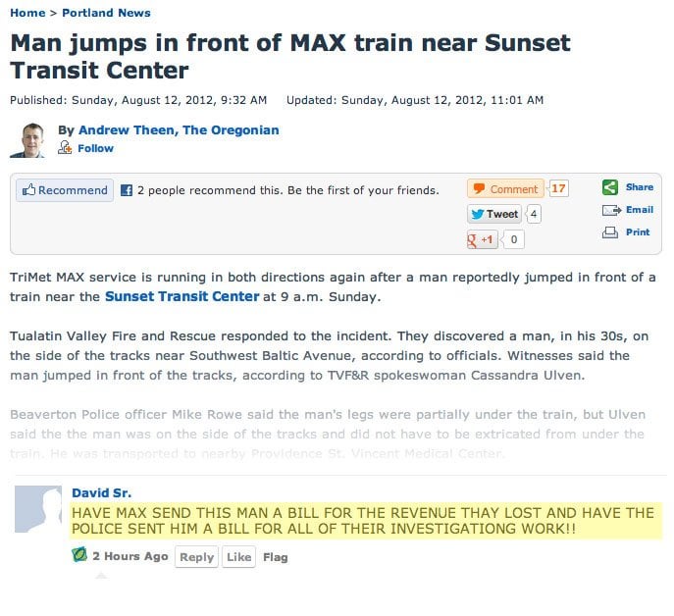Screen dimensions: 674x616
Task: Click the green Share icon
Action: (x=609, y=187)
